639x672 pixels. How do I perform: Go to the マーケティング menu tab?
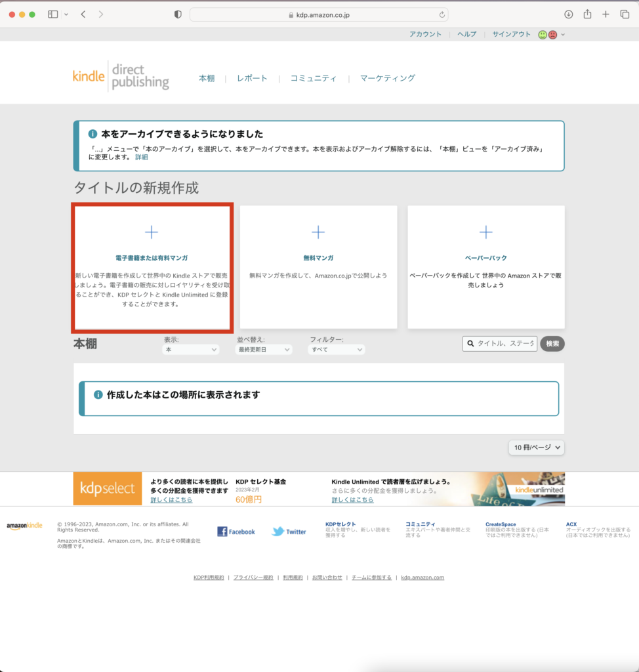(x=388, y=78)
